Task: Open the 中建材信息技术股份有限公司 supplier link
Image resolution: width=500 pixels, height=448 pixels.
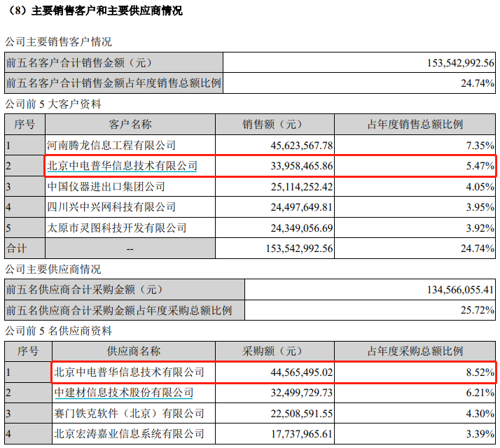Action: [123, 393]
